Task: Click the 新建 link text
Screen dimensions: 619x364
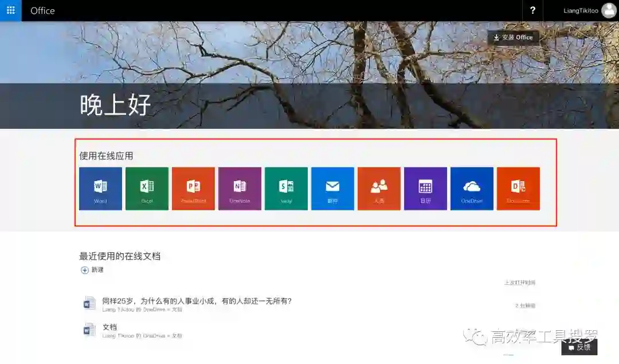Action: click(x=97, y=269)
